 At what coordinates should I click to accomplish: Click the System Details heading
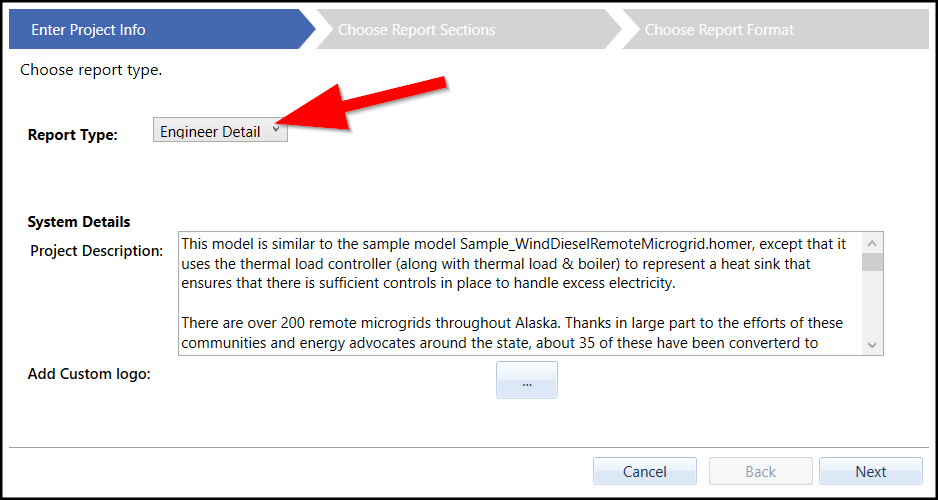[79, 222]
